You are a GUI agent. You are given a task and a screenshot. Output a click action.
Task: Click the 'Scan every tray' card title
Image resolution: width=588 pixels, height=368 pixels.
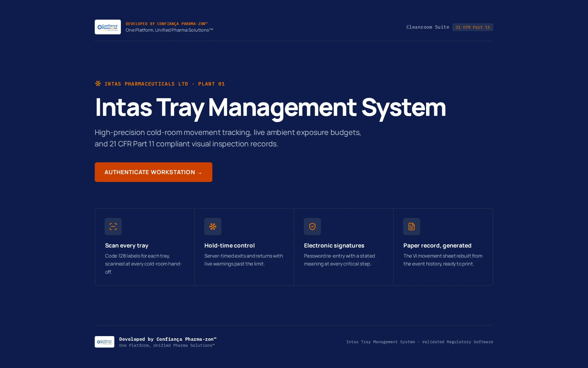click(127, 246)
